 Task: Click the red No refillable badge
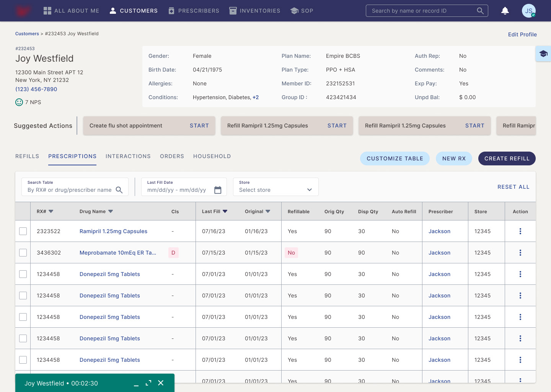[x=291, y=253]
